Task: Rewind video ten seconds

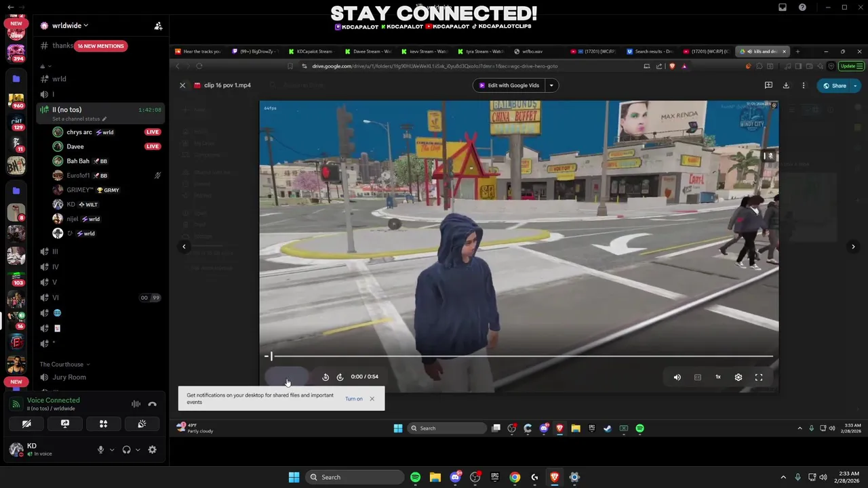Action: click(325, 377)
